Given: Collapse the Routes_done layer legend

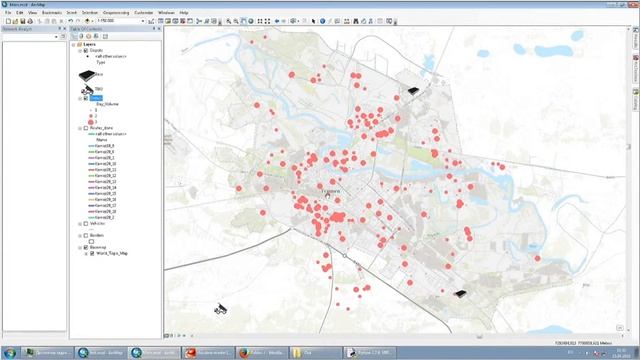Looking at the screenshot, I should (80, 128).
